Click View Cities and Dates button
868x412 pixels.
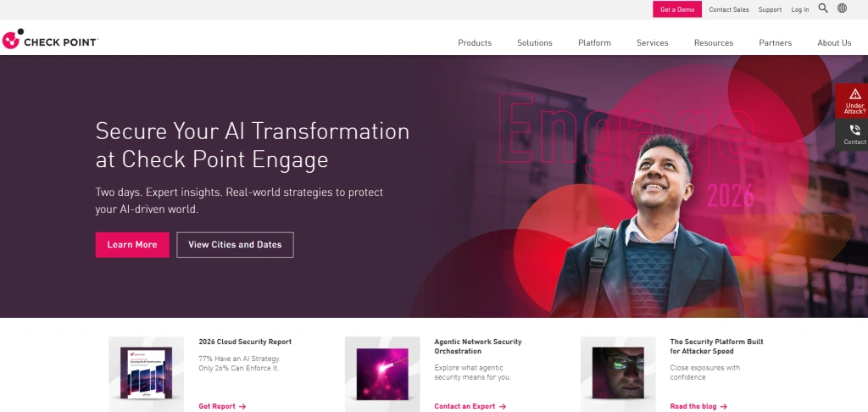tap(235, 245)
